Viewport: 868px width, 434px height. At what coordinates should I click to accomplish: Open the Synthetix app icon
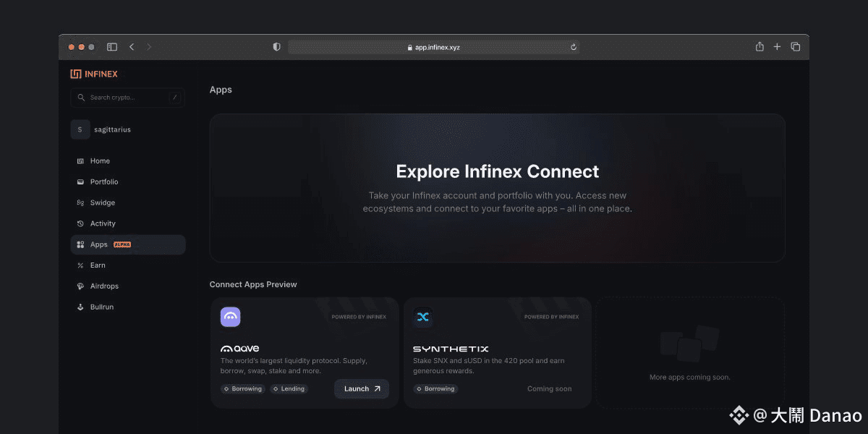tap(423, 317)
